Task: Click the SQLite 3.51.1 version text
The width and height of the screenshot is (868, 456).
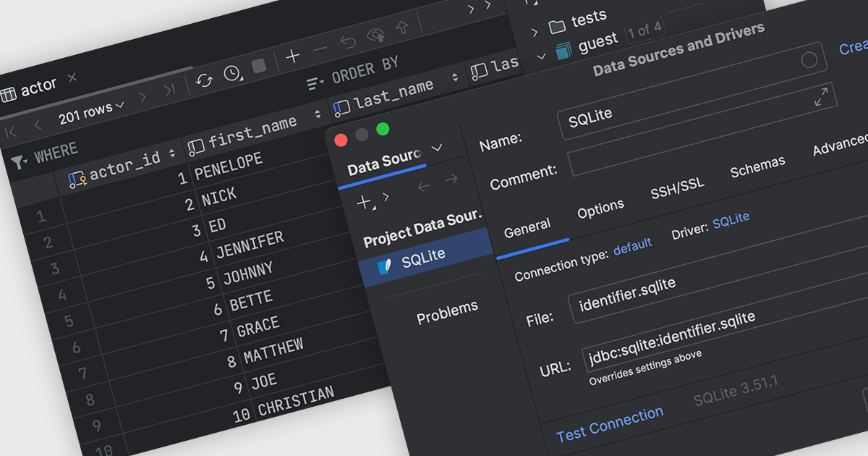Action: click(736, 392)
